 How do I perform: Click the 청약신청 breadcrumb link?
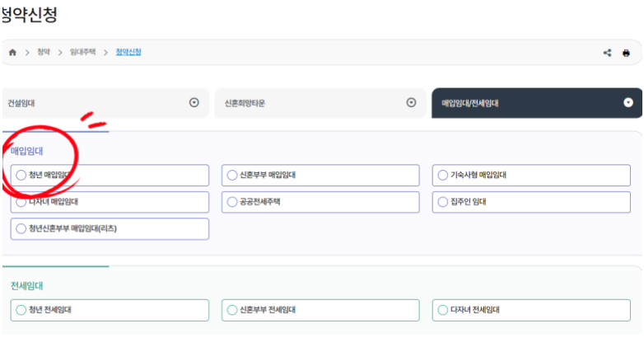point(128,52)
